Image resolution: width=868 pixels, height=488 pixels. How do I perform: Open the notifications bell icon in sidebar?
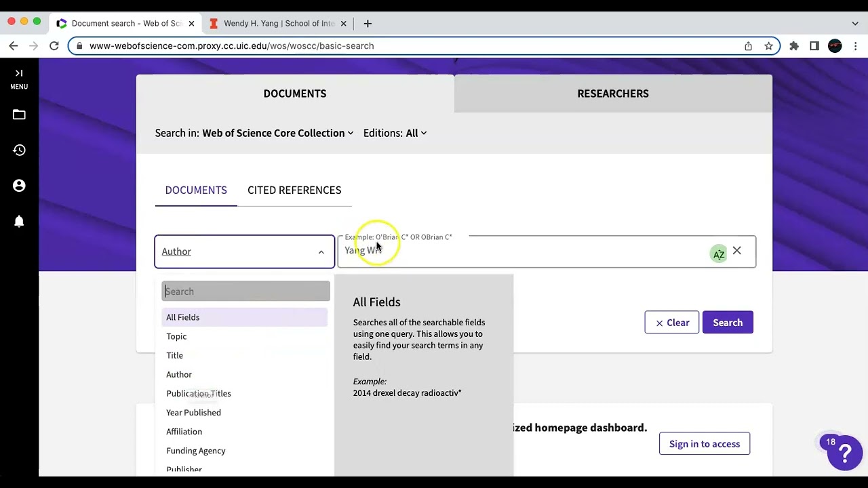tap(19, 222)
